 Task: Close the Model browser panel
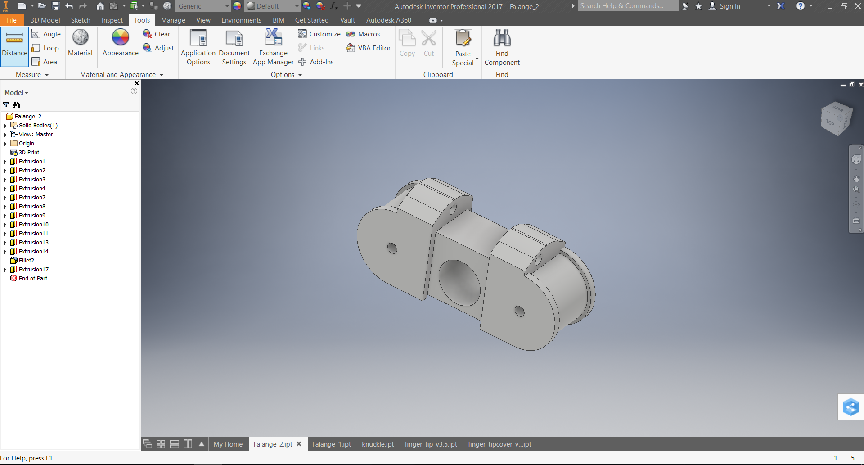click(137, 83)
